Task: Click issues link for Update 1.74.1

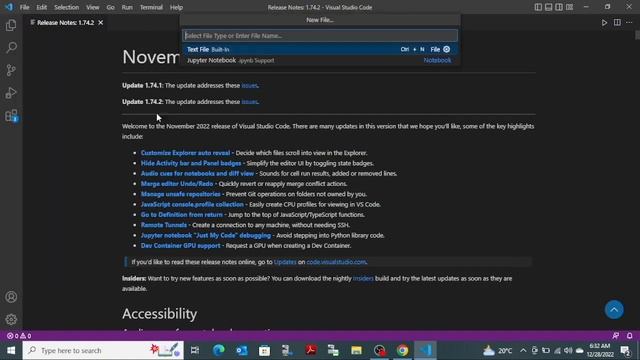Action: (x=249, y=85)
